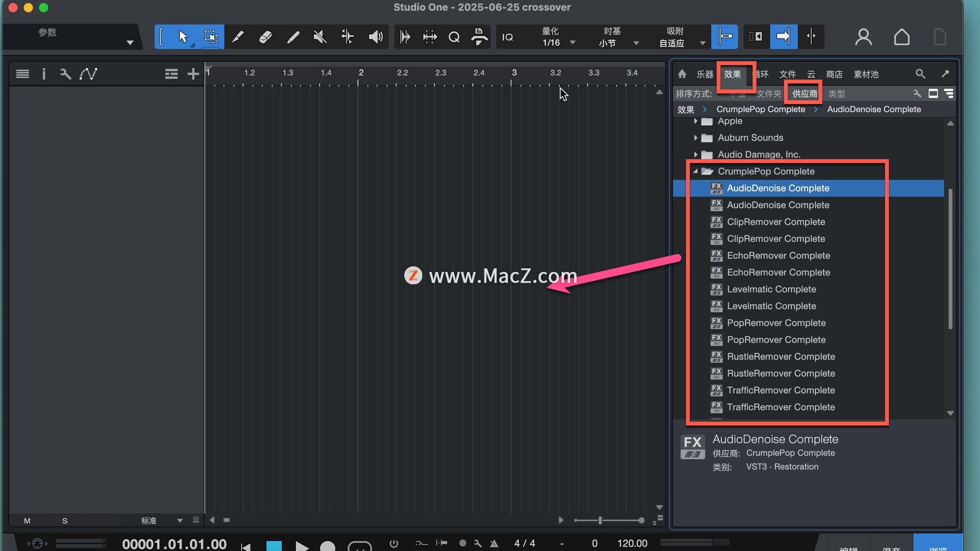Open arranger options wrench icon
Image resolution: width=980 pixels, height=551 pixels.
(65, 74)
